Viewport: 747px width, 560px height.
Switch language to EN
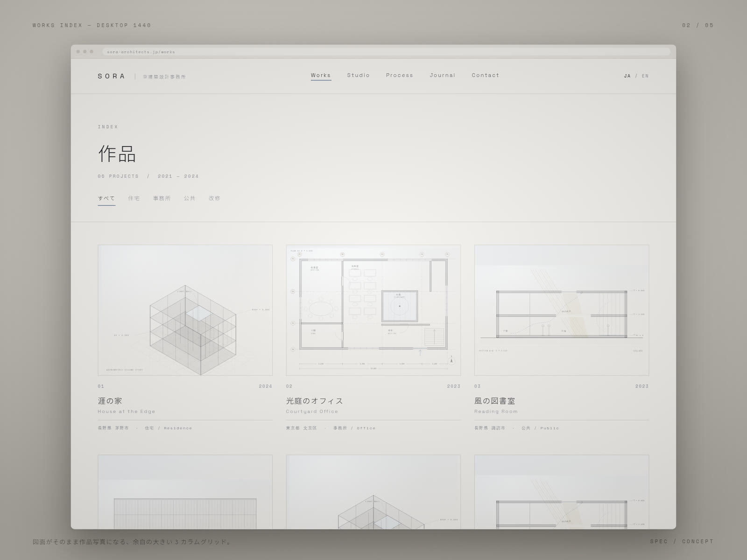(x=645, y=76)
